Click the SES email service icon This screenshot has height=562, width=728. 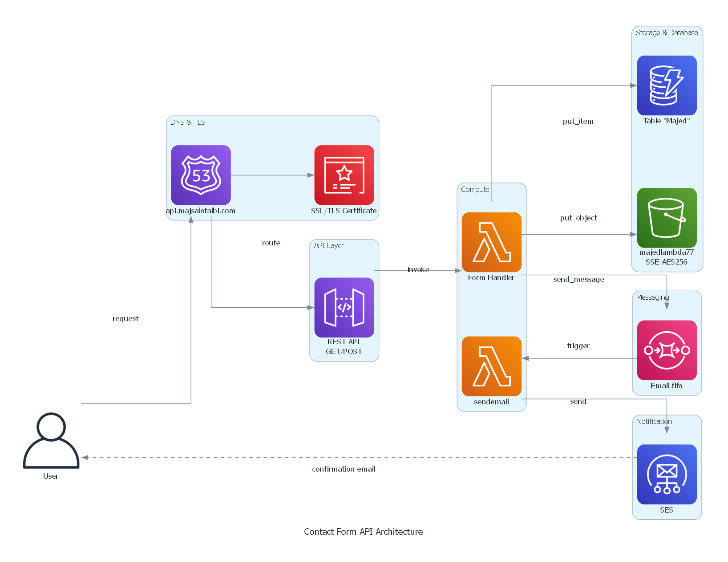tap(667, 474)
